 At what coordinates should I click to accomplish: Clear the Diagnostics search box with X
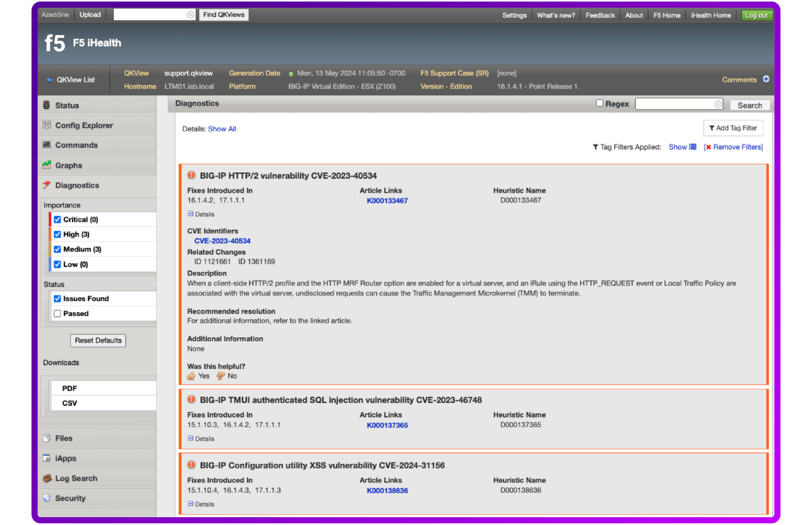[x=718, y=104]
